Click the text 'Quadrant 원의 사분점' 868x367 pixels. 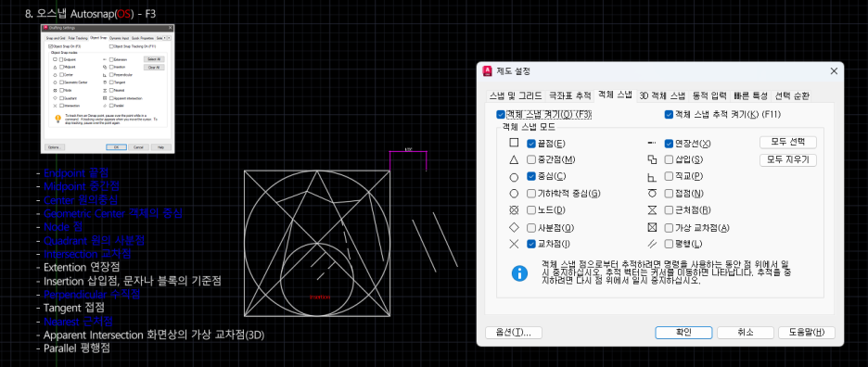click(x=95, y=241)
